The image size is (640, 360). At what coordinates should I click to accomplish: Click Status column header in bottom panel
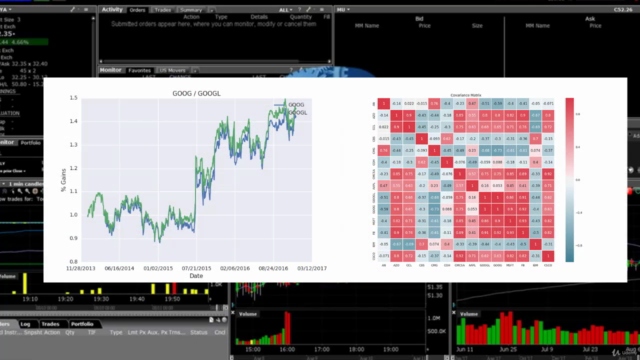coord(199,333)
